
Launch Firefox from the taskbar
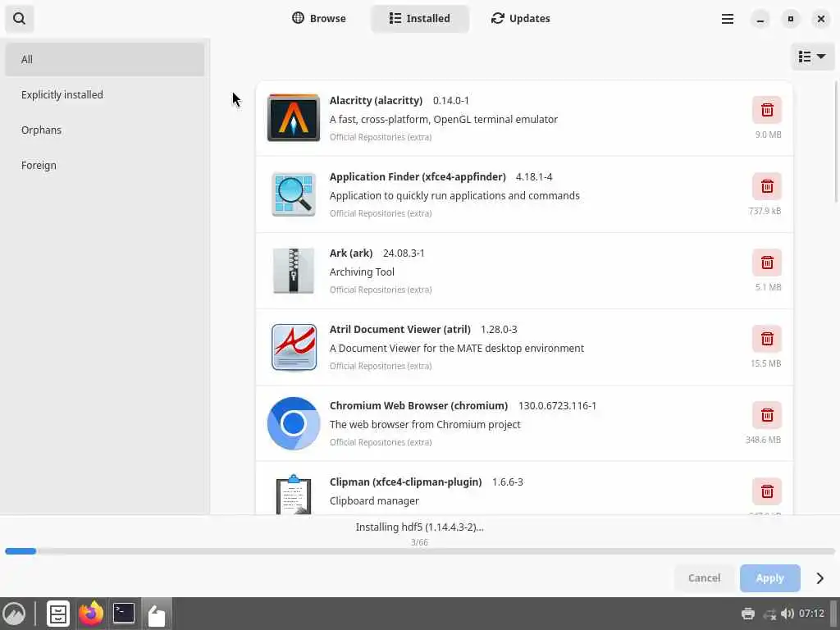click(90, 614)
